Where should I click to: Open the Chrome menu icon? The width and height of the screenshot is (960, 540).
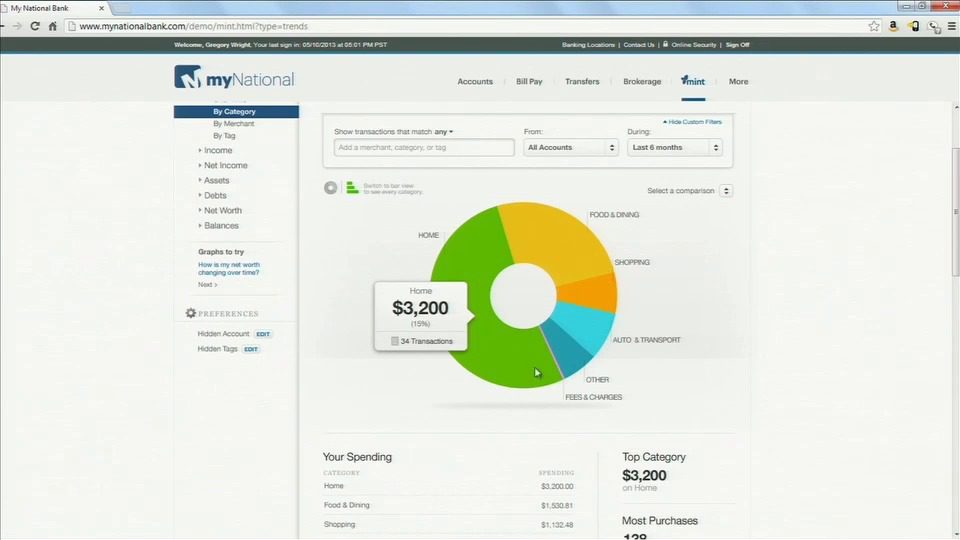point(951,26)
